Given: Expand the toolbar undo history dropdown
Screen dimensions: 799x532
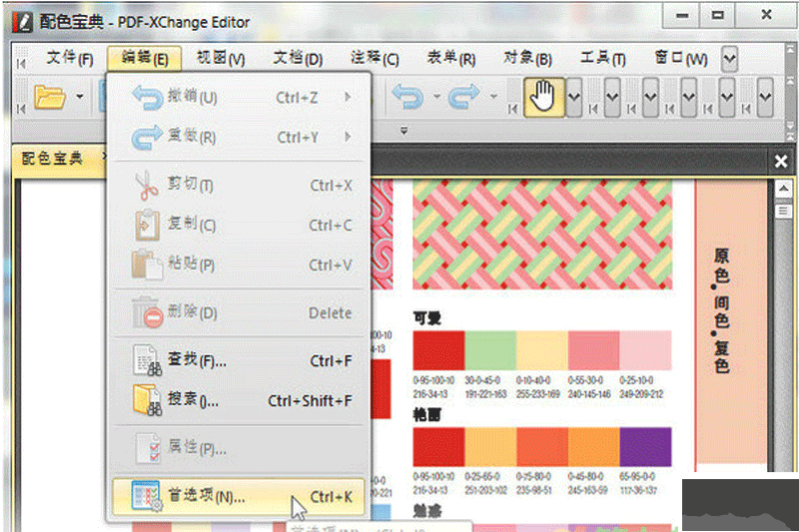Looking at the screenshot, I should (436, 96).
